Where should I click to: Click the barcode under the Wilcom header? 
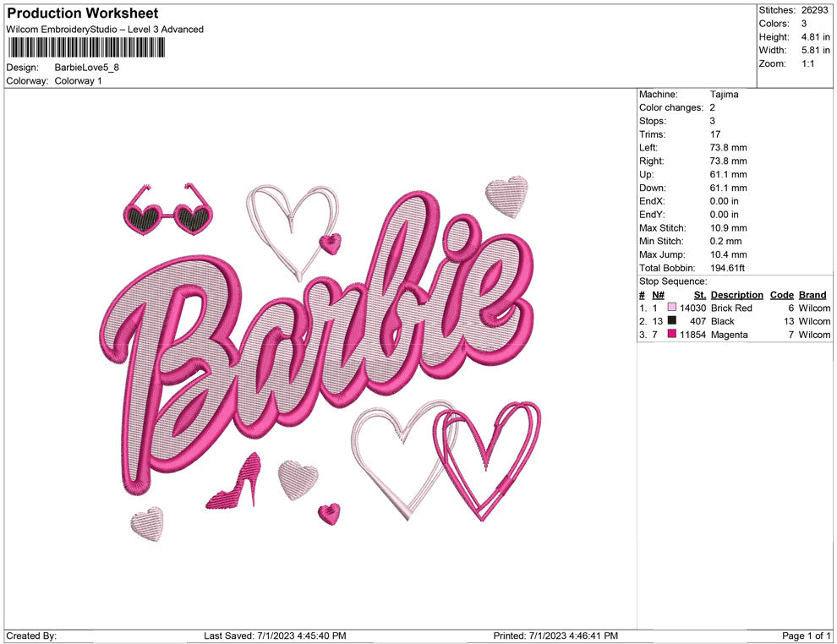coord(86,48)
